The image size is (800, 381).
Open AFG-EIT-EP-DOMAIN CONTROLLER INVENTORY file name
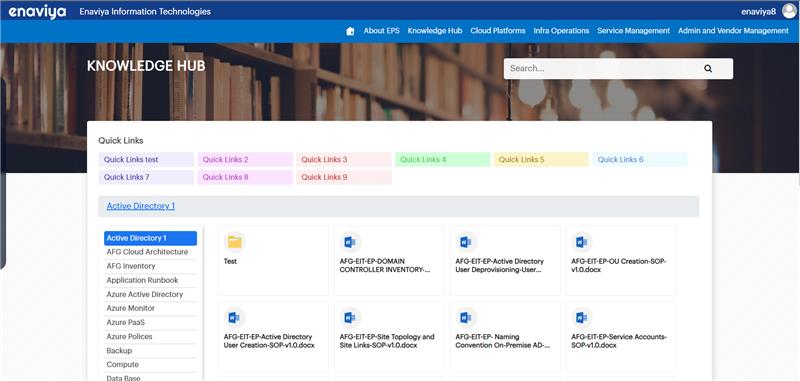(385, 266)
